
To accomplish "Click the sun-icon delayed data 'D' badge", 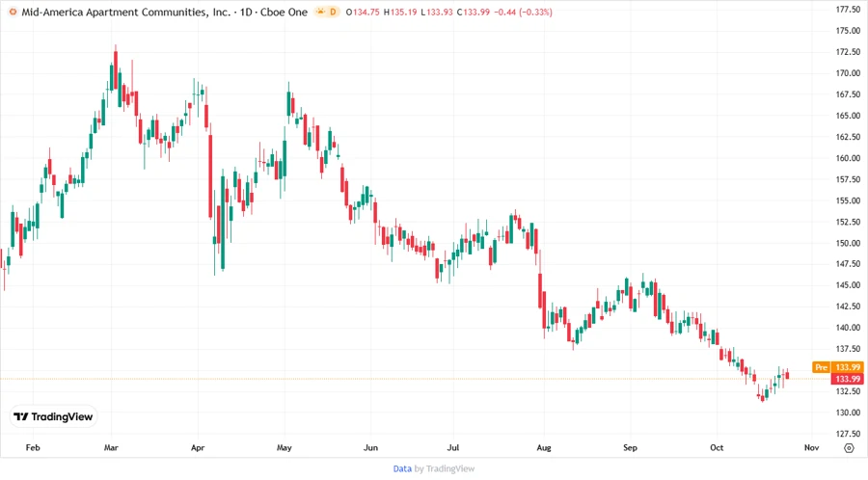I will tap(327, 12).
